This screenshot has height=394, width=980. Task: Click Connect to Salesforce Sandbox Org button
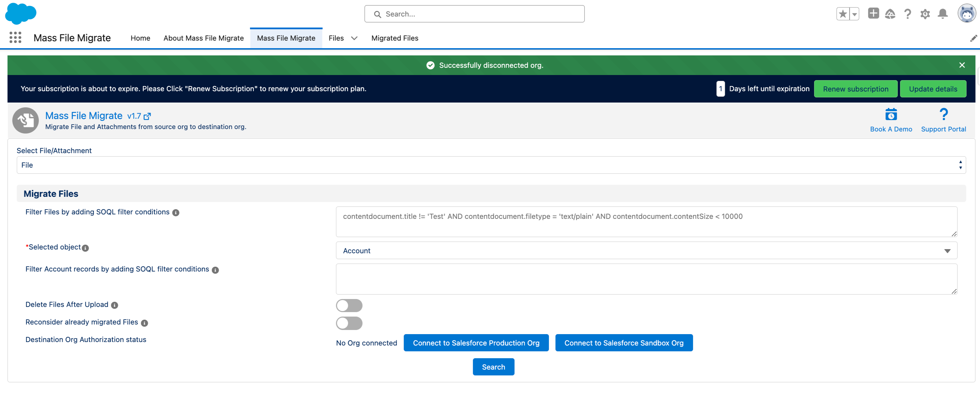pos(624,343)
